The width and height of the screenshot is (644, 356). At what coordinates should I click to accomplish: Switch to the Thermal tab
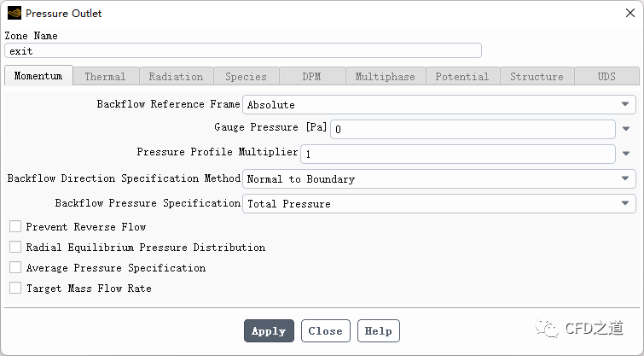[105, 77]
